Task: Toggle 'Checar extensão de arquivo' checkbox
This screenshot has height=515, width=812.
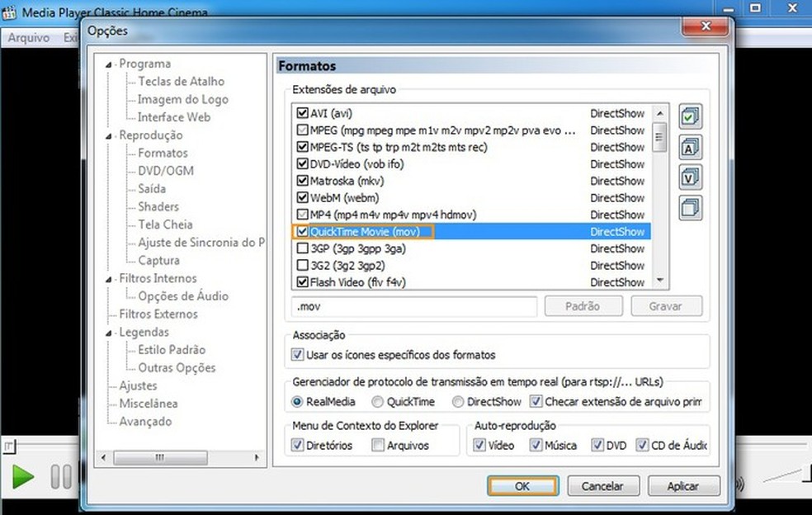Action: coord(536,402)
